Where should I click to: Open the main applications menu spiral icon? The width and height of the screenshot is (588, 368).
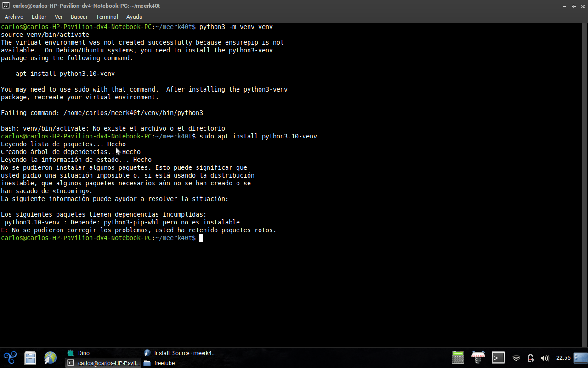10,358
